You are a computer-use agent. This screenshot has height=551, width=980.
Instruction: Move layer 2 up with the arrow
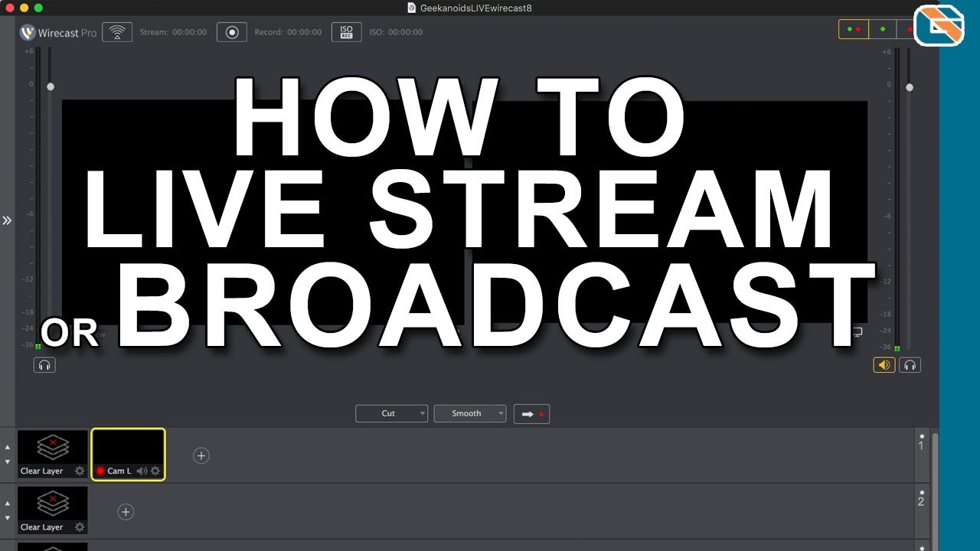pyautogui.click(x=8, y=504)
